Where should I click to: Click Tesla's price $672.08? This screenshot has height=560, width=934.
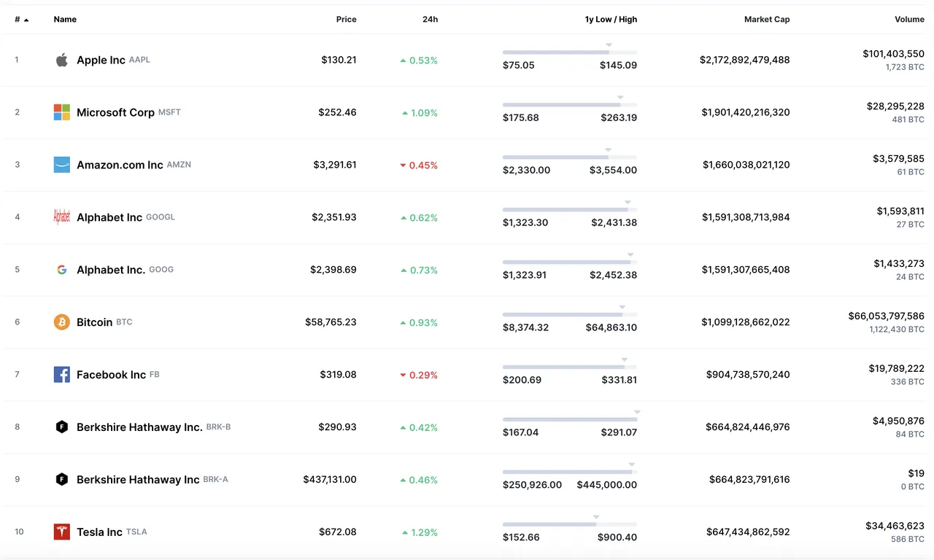(x=338, y=532)
